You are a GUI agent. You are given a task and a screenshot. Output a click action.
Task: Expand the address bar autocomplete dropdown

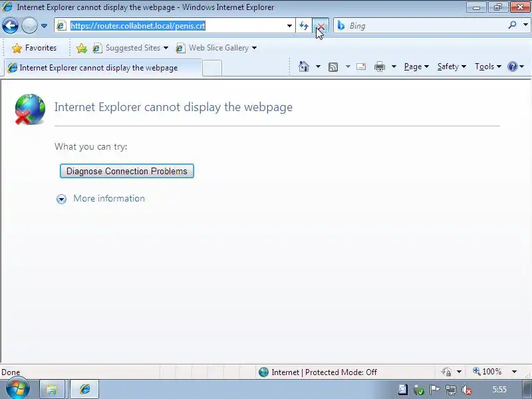289,26
